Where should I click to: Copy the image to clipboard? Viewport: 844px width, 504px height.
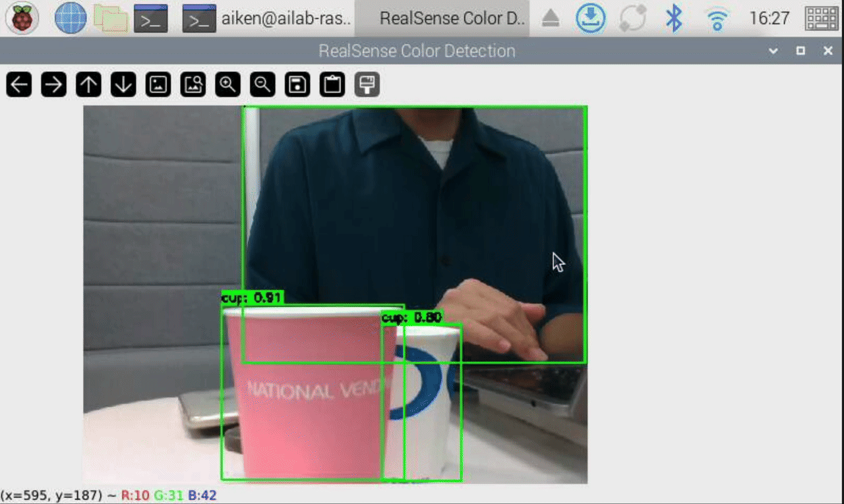coord(332,84)
